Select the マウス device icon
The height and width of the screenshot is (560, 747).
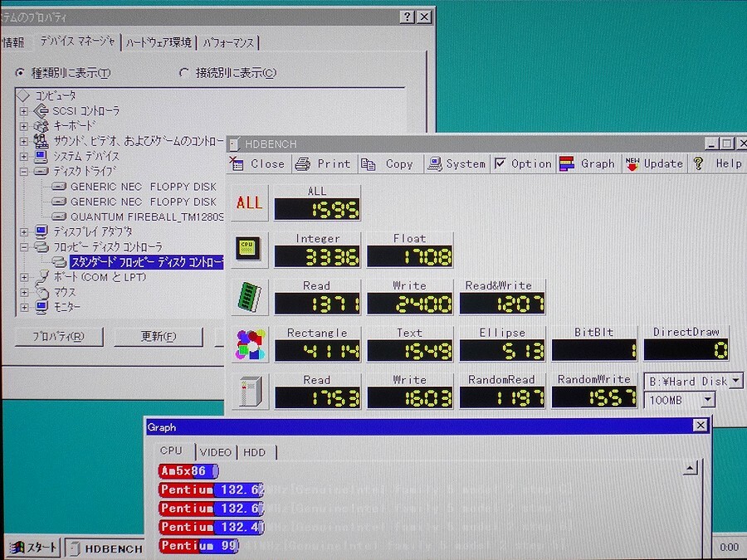(42, 292)
